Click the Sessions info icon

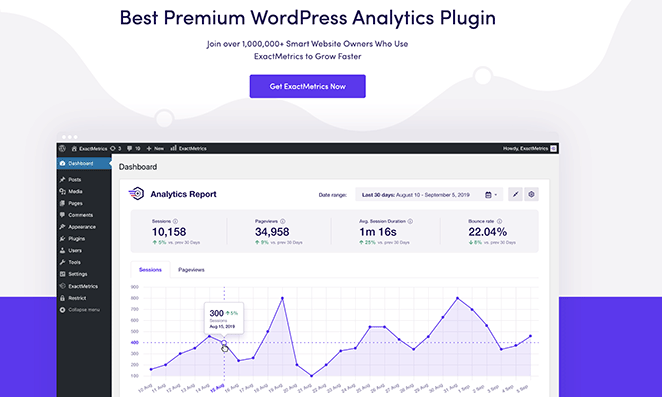coord(175,221)
